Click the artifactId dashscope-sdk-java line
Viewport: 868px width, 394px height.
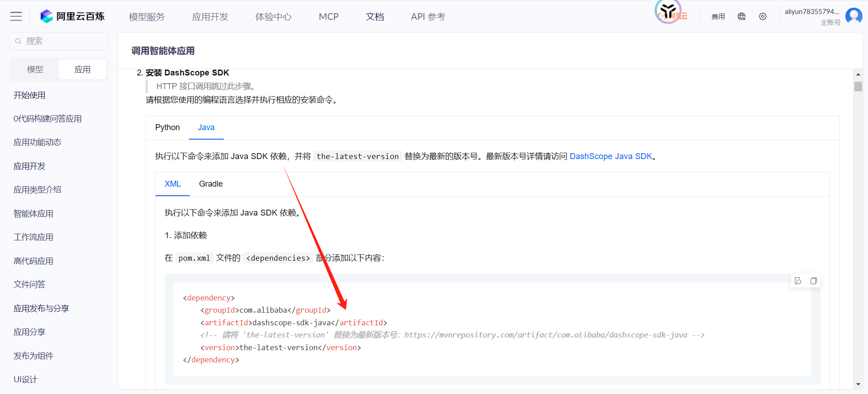coord(294,323)
